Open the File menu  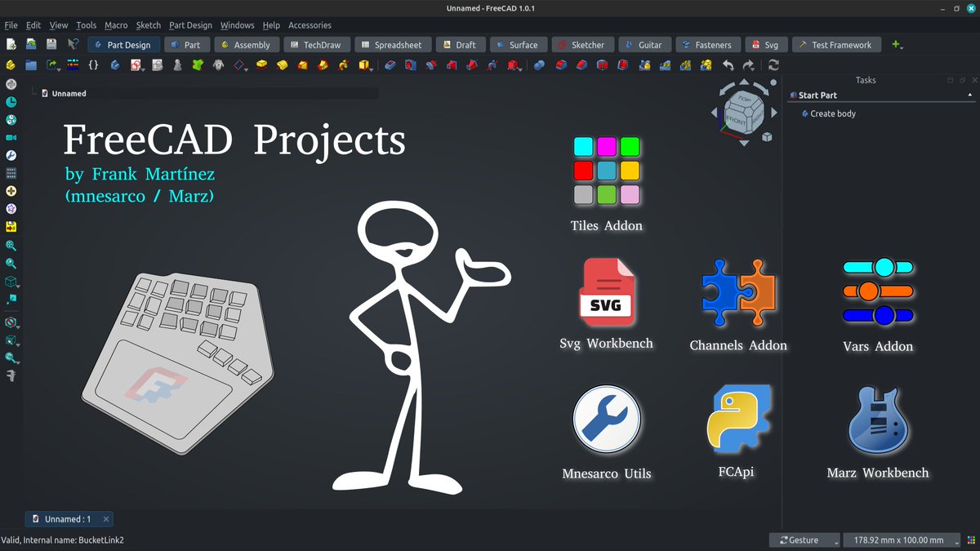pos(11,25)
